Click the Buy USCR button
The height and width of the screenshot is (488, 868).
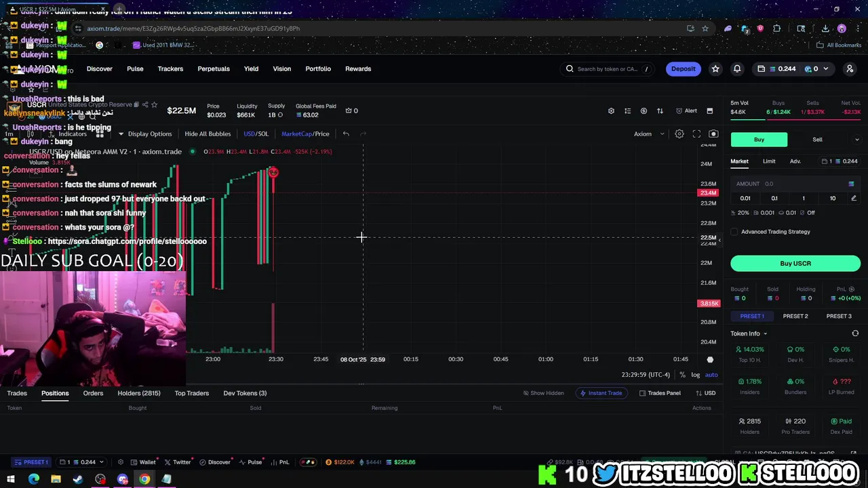point(795,264)
